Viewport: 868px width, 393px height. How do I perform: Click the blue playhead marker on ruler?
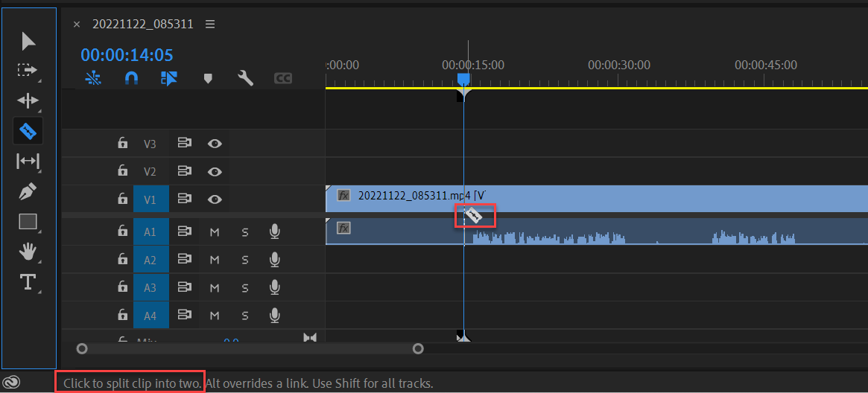[463, 80]
